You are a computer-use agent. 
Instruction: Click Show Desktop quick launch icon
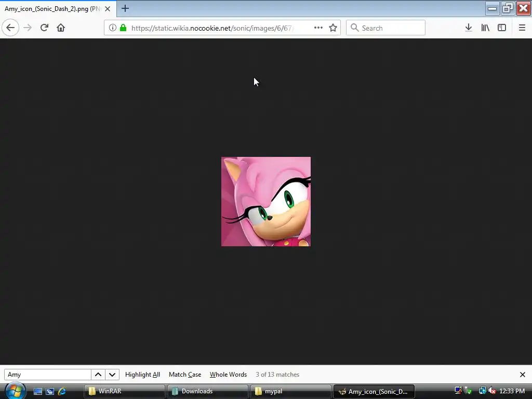(x=37, y=391)
